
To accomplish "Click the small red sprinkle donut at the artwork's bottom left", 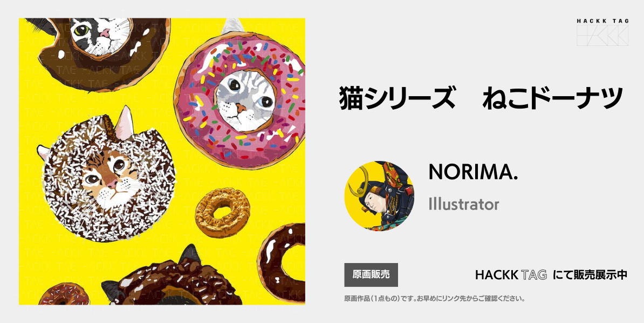I will [64, 294].
